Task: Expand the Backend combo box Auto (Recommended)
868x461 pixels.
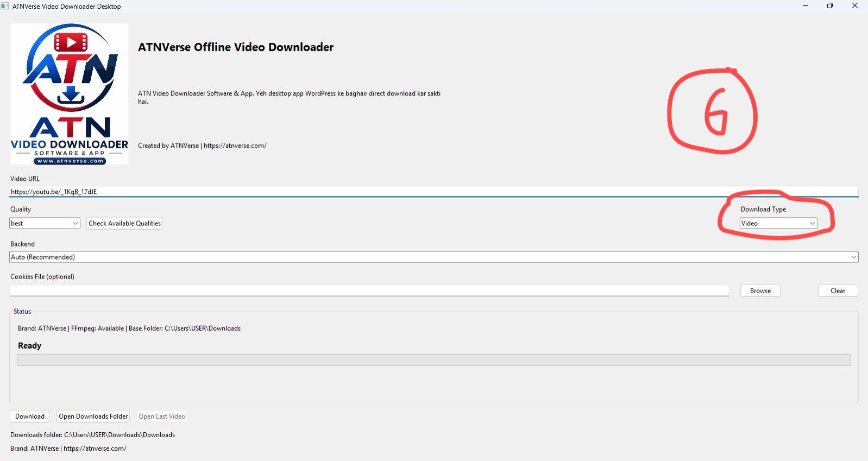Action: [x=434, y=257]
